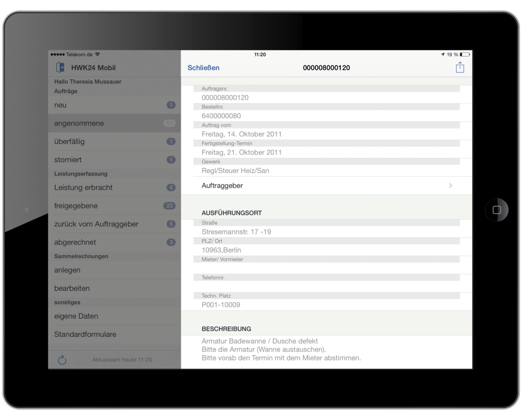Open 'eigene Daten'
Image resolution: width=522 pixels, height=420 pixels.
tap(115, 316)
